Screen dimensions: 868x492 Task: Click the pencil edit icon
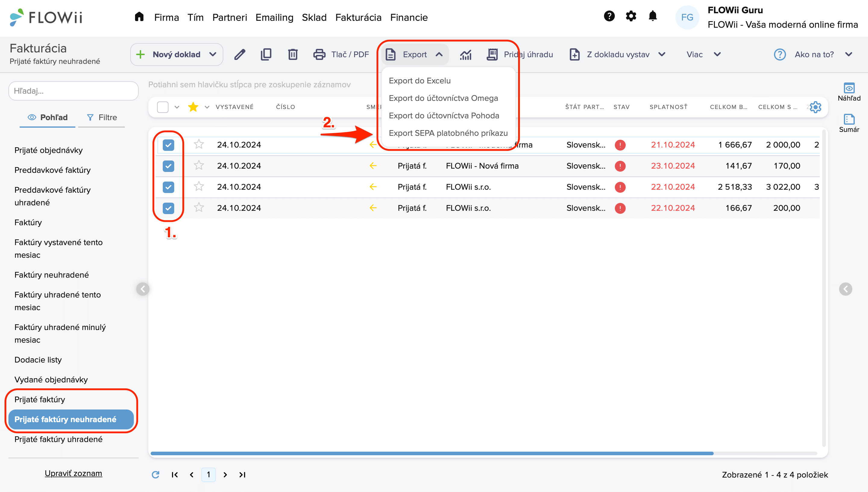(x=240, y=54)
